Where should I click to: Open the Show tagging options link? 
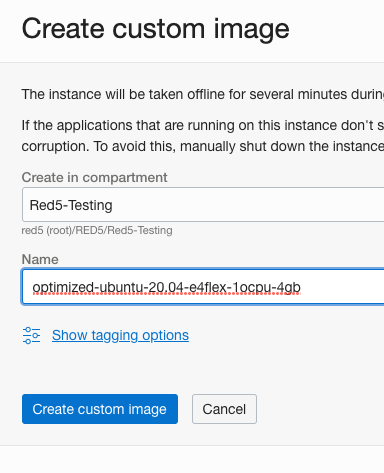click(120, 335)
